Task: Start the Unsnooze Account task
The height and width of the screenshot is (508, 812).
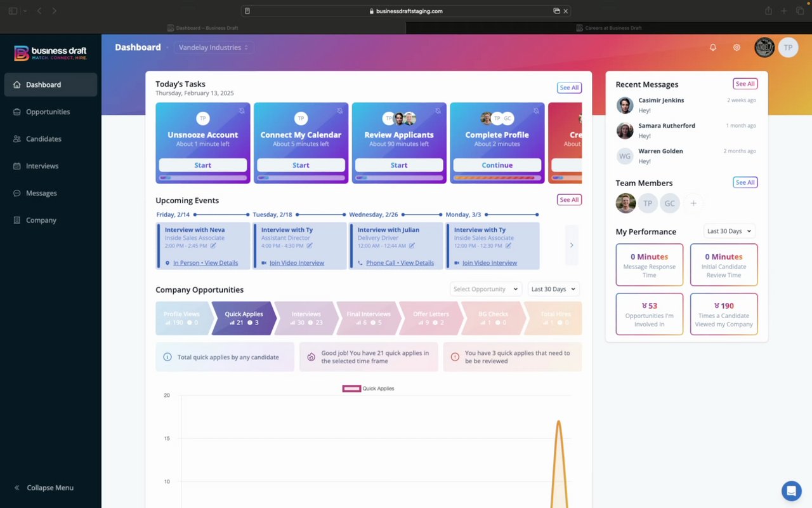Action: click(203, 165)
